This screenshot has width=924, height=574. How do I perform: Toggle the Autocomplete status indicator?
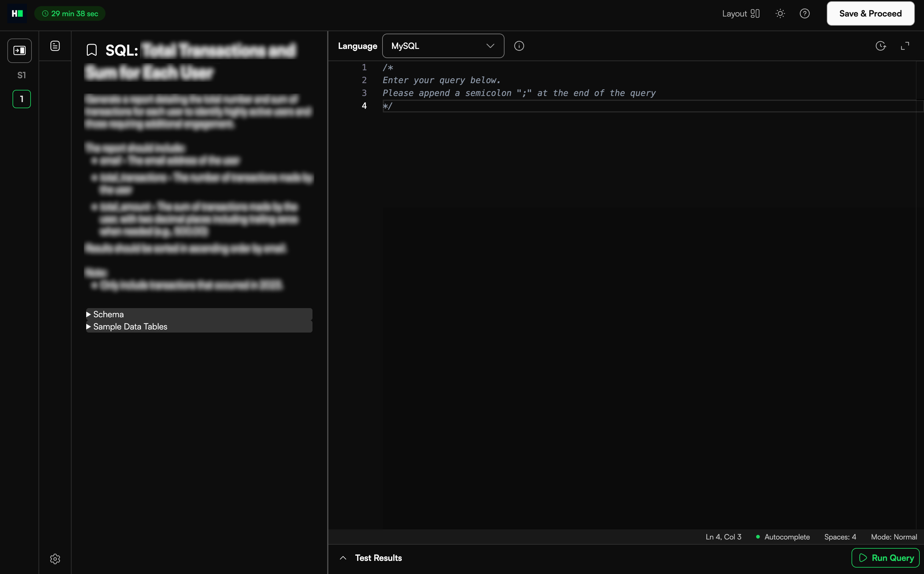[x=783, y=537]
